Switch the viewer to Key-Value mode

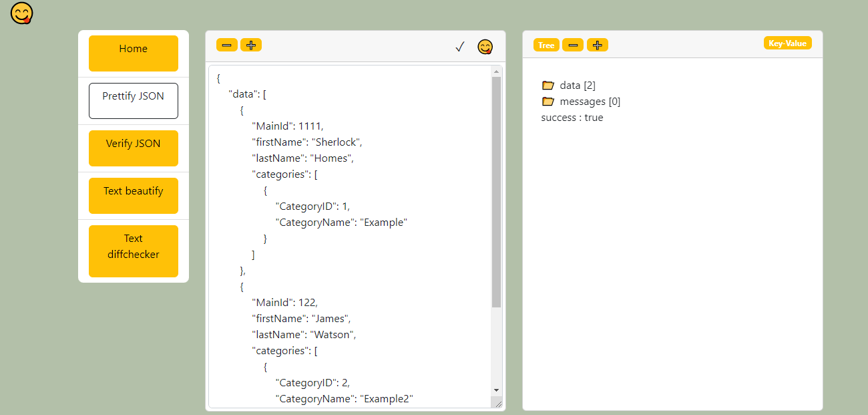tap(787, 42)
